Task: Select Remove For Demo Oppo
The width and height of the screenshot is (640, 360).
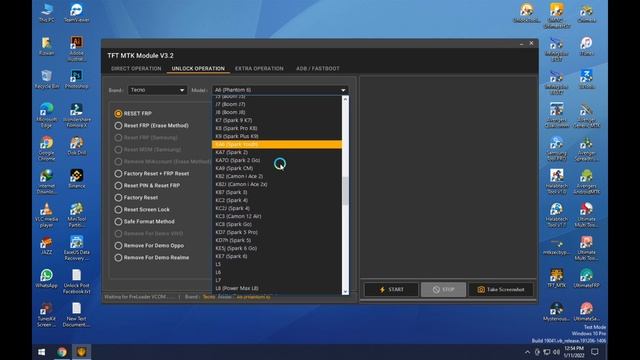Action: point(149,246)
